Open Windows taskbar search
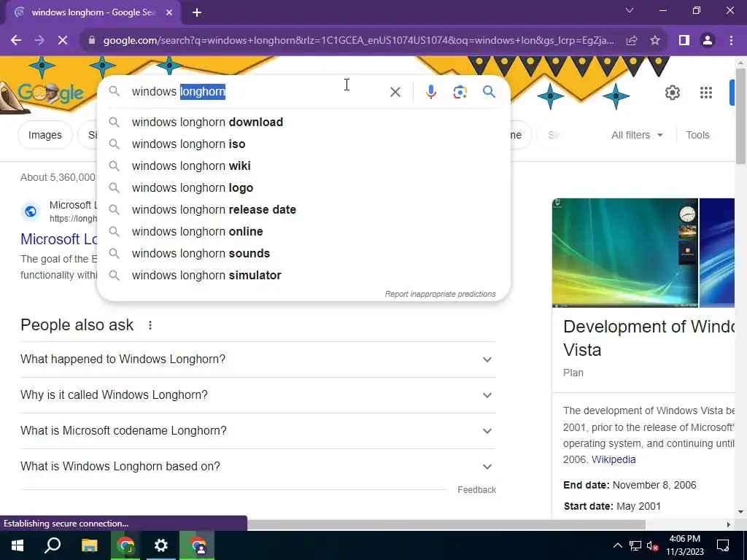 click(x=53, y=545)
